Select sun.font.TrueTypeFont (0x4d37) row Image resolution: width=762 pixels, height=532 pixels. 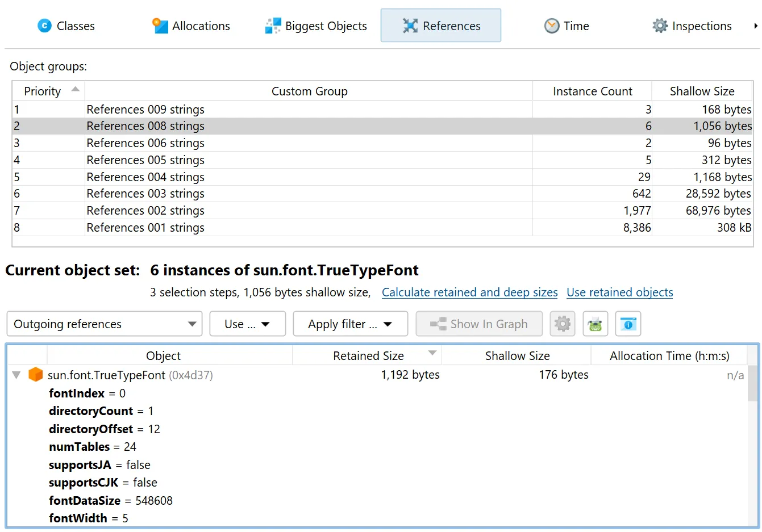(378, 375)
